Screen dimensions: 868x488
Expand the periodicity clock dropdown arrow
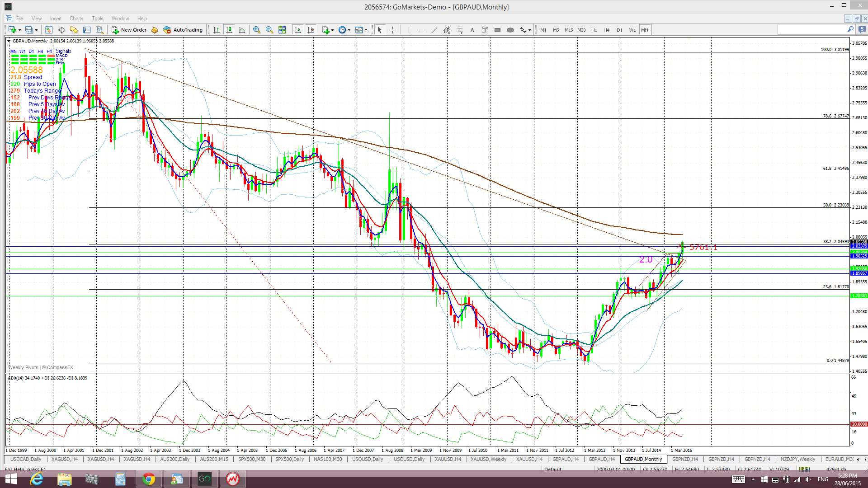pos(349,30)
